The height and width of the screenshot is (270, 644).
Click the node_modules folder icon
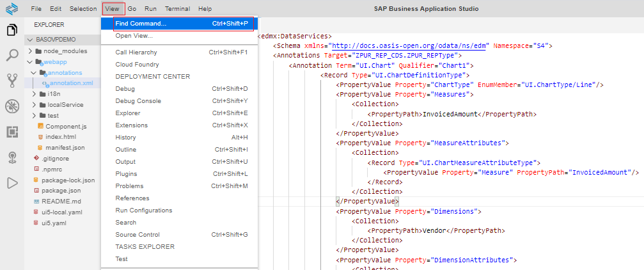(x=38, y=51)
